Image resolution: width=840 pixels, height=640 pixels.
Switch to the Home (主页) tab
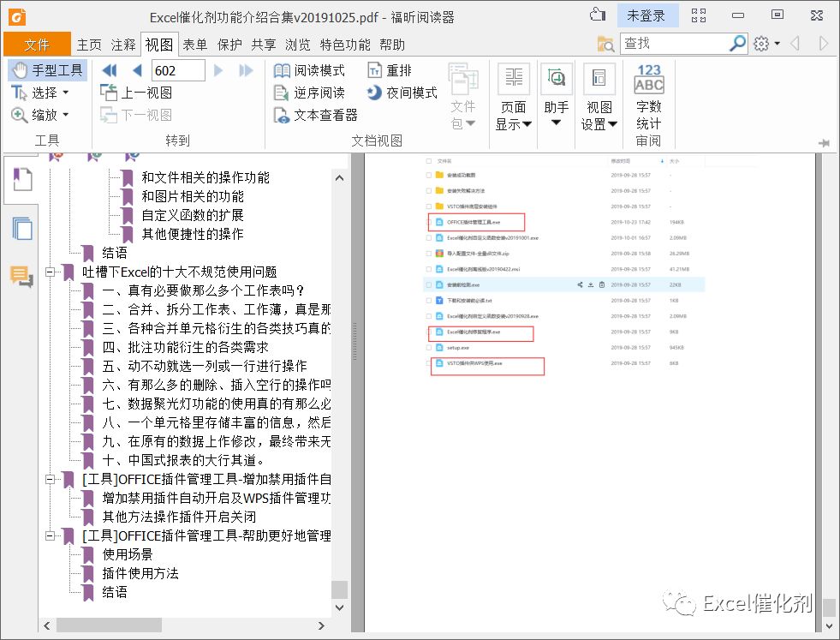pyautogui.click(x=89, y=45)
